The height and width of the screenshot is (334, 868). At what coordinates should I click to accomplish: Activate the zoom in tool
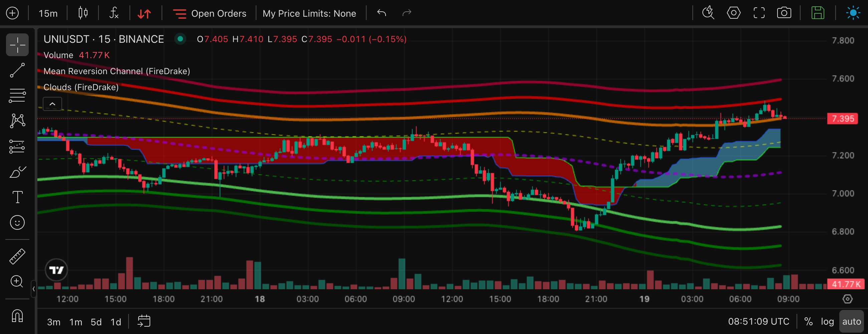pos(17,282)
